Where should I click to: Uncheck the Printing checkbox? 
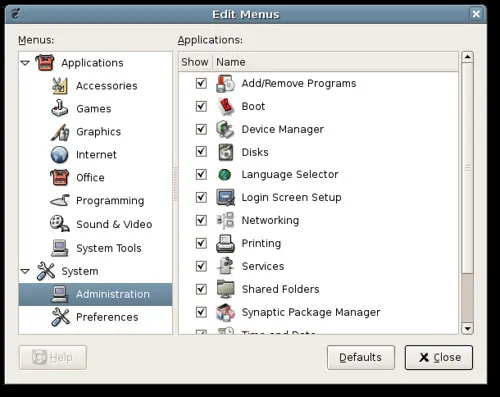(x=201, y=243)
